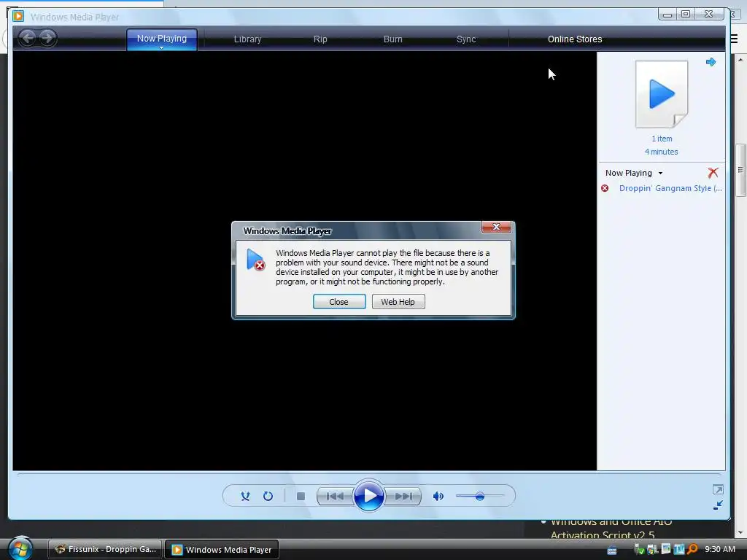This screenshot has width=747, height=560.
Task: Skip to the next track
Action: (x=403, y=496)
